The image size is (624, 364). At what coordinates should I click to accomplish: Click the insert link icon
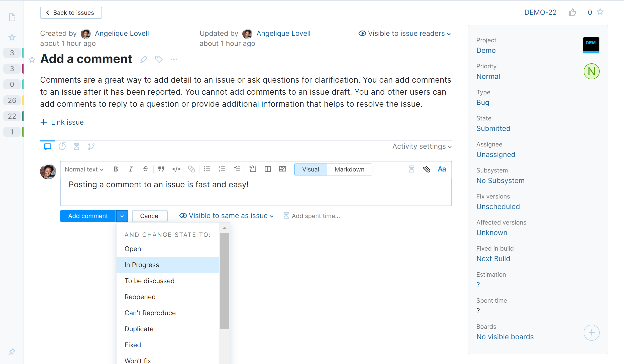(191, 169)
